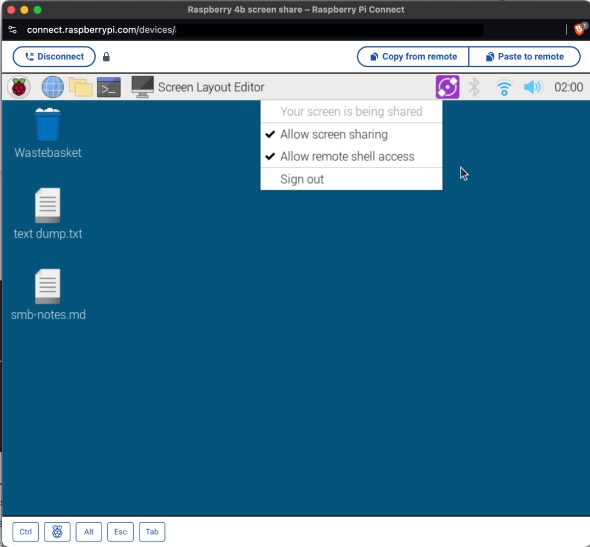Select the smb-notes.md desktop file
590x547 pixels.
coord(48,295)
